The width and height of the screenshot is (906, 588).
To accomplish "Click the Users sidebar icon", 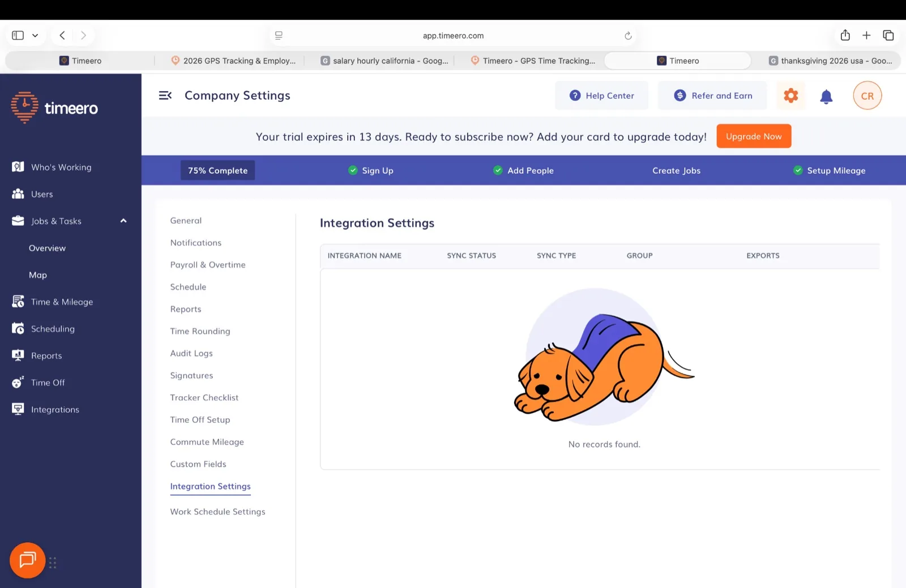I will tap(18, 194).
